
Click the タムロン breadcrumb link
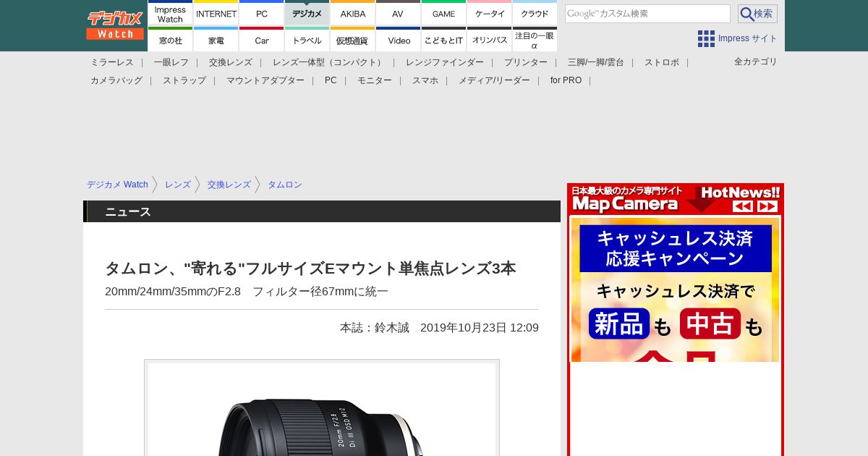(x=285, y=185)
